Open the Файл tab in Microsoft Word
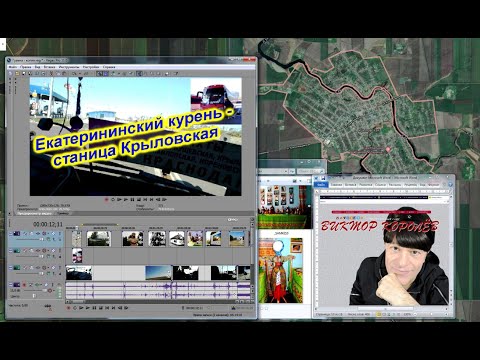This screenshot has height=360, width=480. tap(321, 185)
